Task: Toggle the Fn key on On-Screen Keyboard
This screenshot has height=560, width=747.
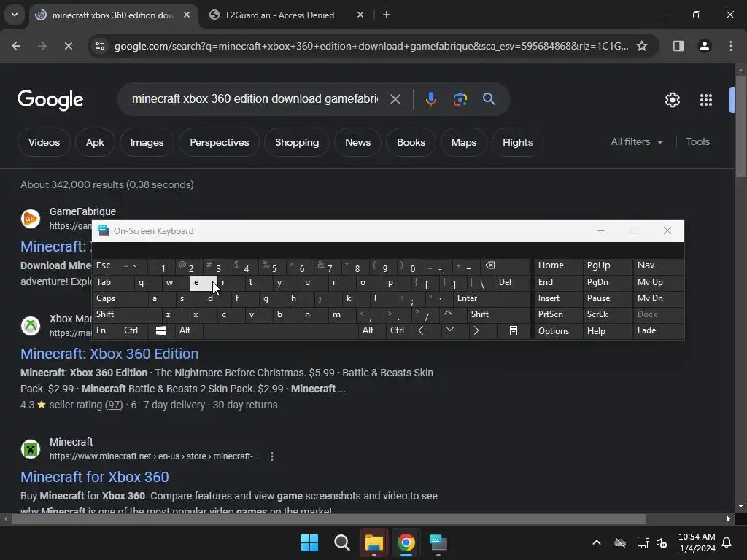Action: [107, 330]
